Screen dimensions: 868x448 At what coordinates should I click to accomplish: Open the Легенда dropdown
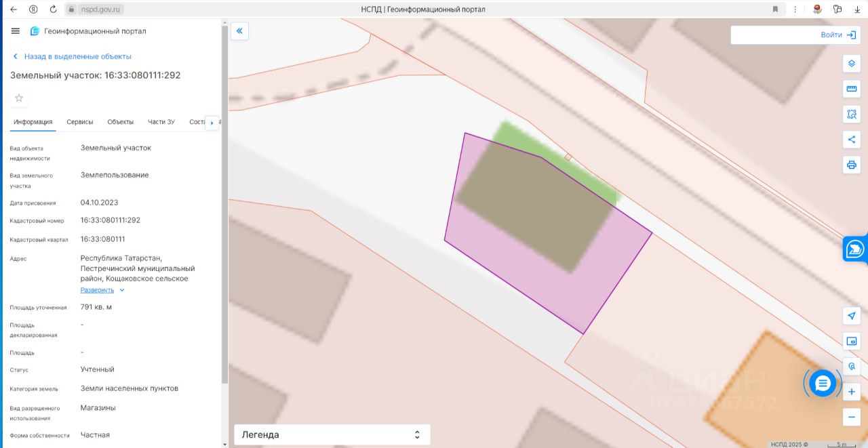tap(332, 434)
